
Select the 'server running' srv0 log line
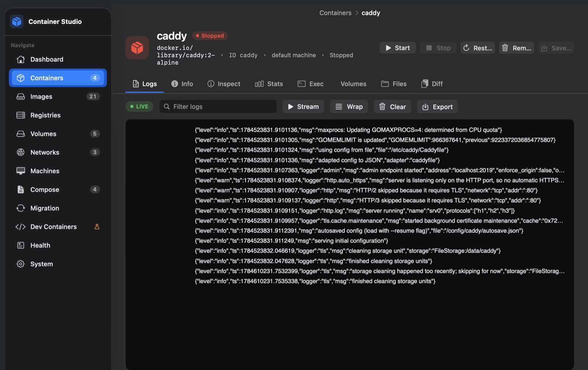tap(355, 211)
